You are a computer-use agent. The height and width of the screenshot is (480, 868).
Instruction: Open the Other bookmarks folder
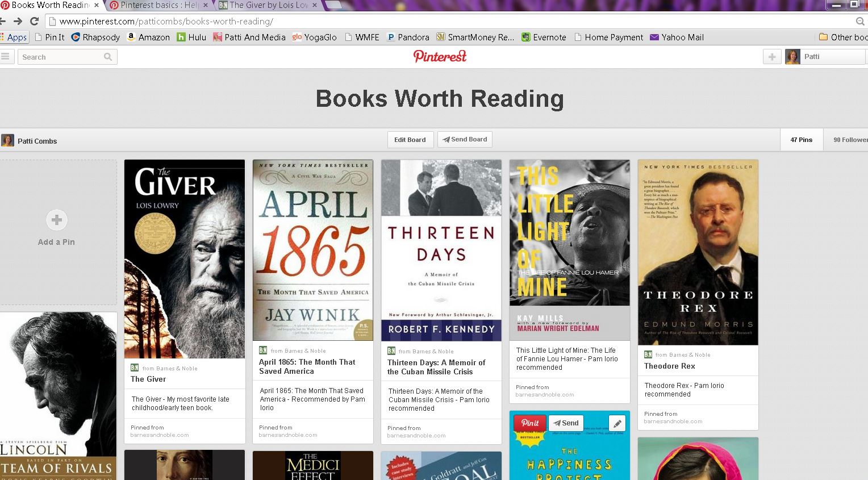pyautogui.click(x=843, y=37)
